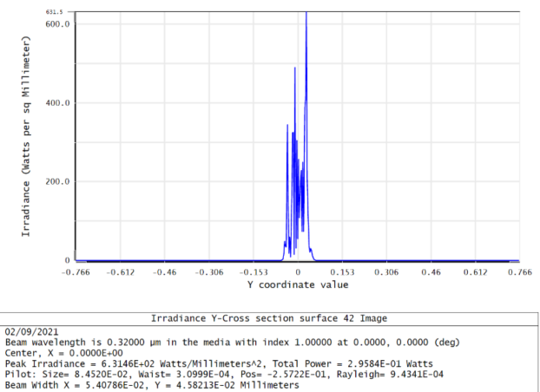Image resolution: width=540 pixels, height=392 pixels.
Task: Click the 0.766 x-axis tick label
Action: pyautogui.click(x=520, y=272)
